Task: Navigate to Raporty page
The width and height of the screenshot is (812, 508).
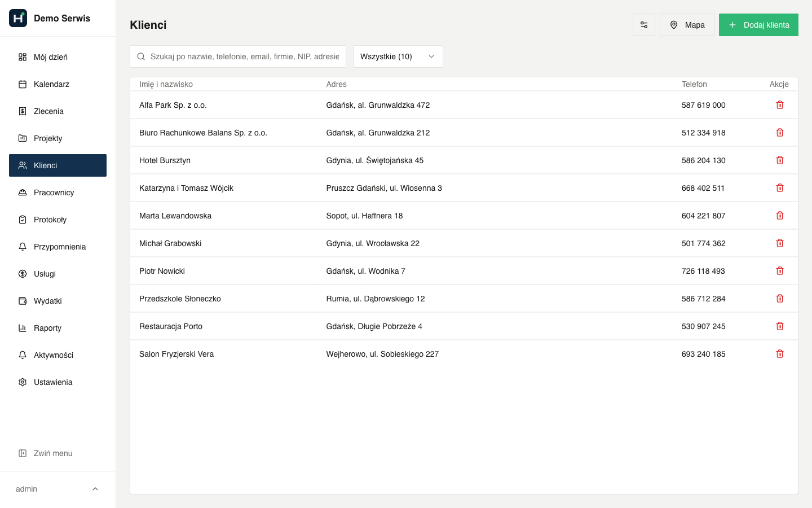Action: [x=58, y=328]
